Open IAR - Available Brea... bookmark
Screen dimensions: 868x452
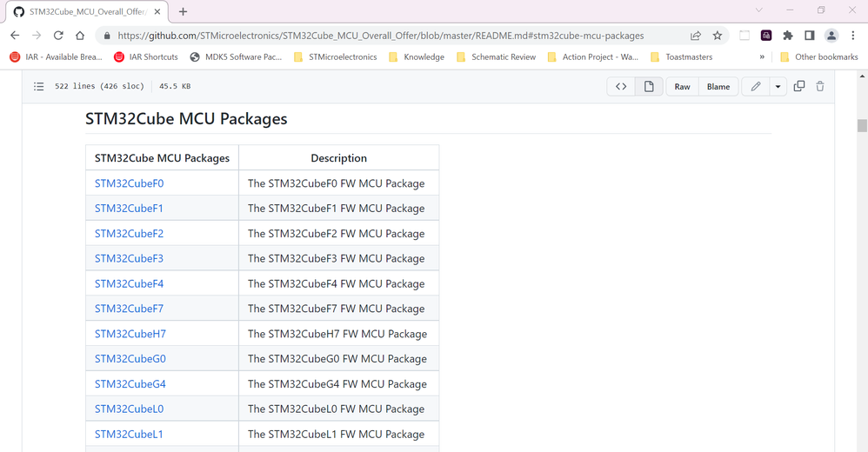tap(56, 57)
